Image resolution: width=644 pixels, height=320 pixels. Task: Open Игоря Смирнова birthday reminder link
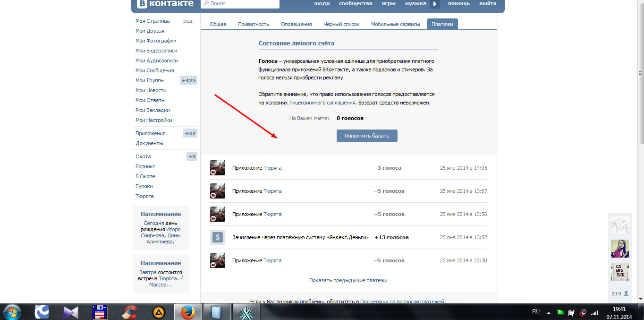[161, 232]
